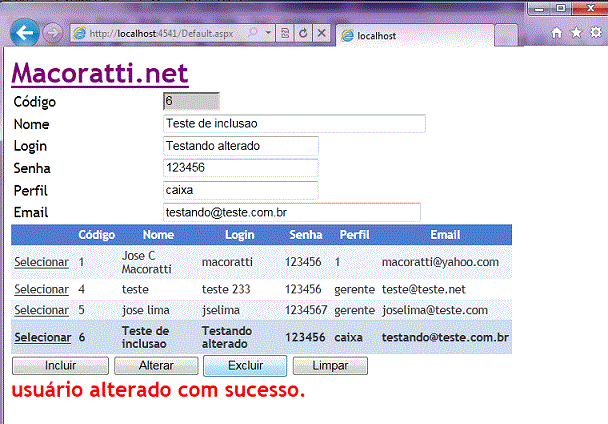
Task: Click the 1234567 password cell
Action: coord(306,310)
